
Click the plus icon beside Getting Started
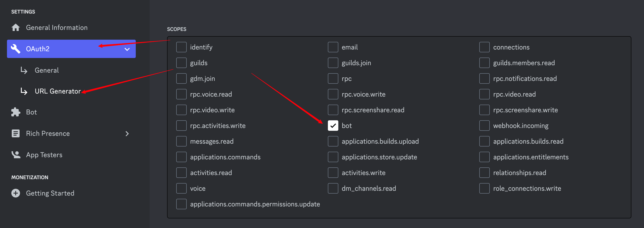click(15, 193)
